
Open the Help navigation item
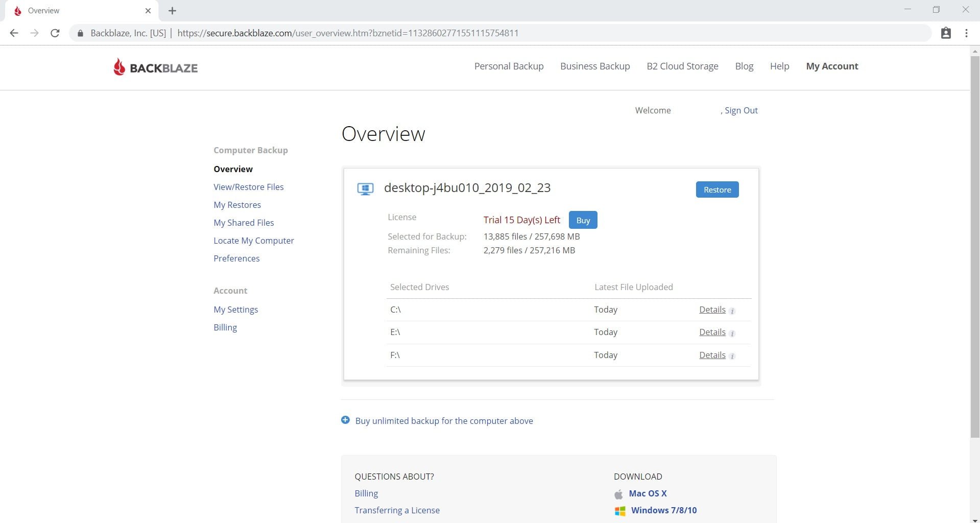(x=779, y=66)
